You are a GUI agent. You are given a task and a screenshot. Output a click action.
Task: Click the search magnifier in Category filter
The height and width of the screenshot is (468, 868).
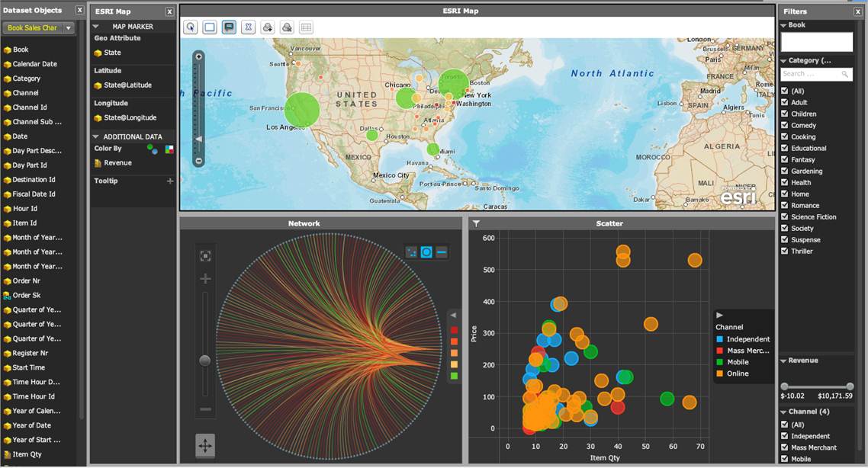(x=845, y=74)
